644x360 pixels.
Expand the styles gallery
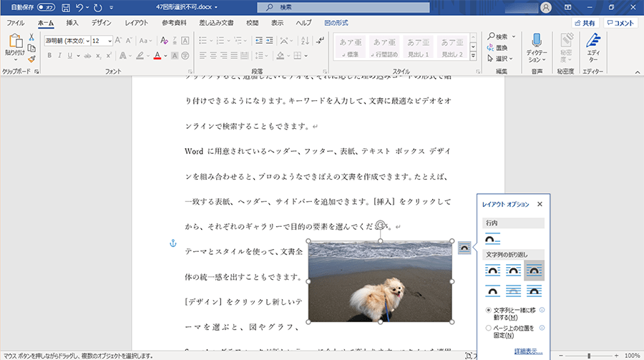pyautogui.click(x=473, y=56)
